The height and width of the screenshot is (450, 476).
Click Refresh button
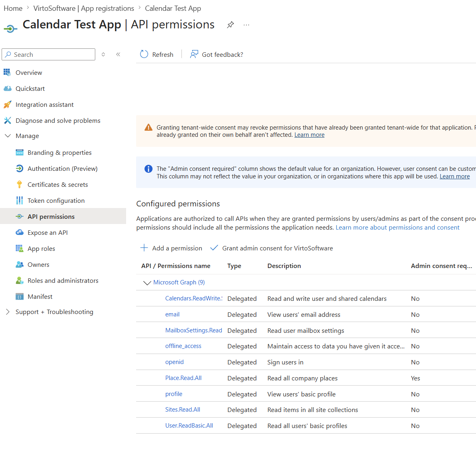pyautogui.click(x=157, y=54)
